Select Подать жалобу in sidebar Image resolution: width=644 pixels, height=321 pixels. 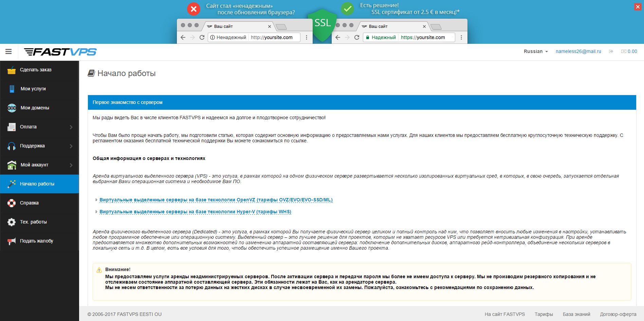pyautogui.click(x=39, y=241)
